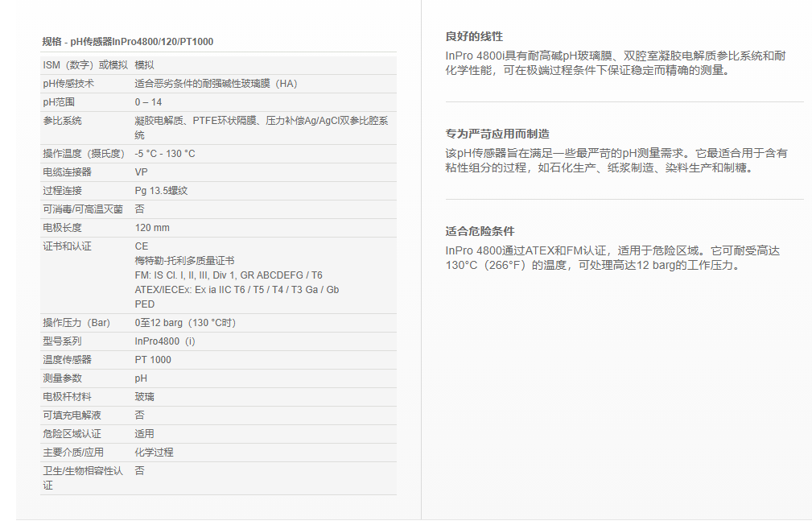Select the 电缆连接器 label
The width and height of the screenshot is (812, 525).
click(x=67, y=172)
